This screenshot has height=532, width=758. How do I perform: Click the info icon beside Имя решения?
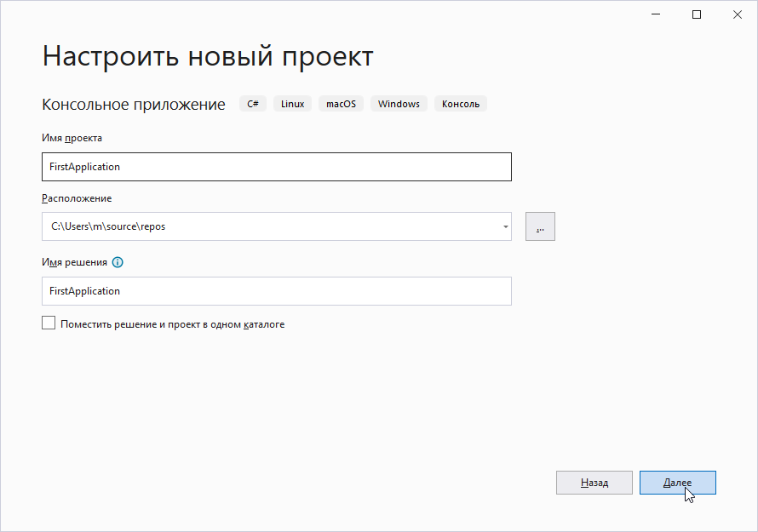pyautogui.click(x=118, y=262)
